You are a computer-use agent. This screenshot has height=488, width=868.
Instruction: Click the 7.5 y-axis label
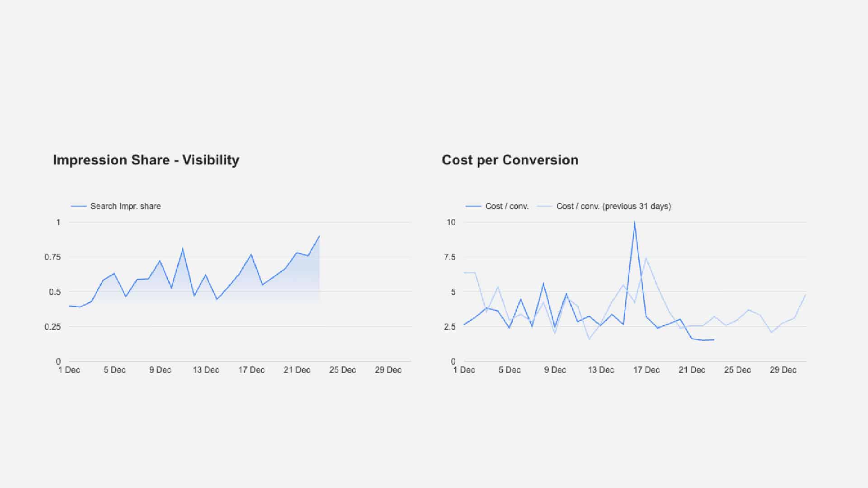[x=450, y=258]
